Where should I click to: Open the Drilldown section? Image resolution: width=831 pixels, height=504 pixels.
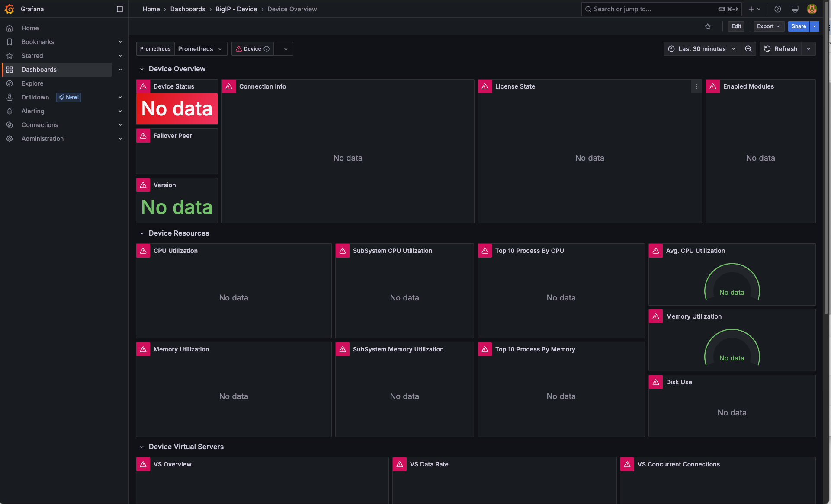point(35,97)
